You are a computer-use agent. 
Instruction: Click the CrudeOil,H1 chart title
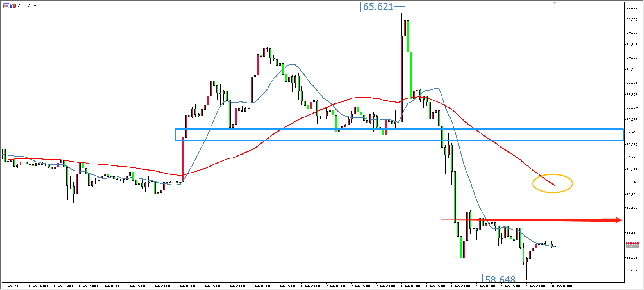pyautogui.click(x=28, y=6)
